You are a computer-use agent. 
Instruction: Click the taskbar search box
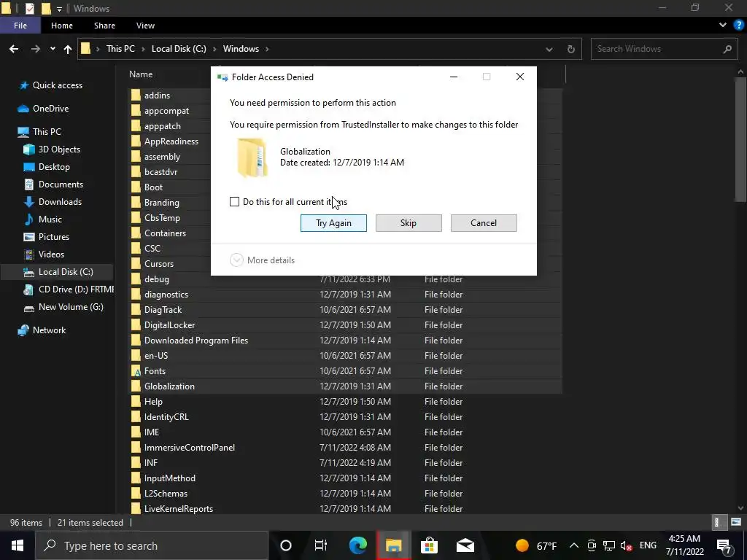pos(152,545)
